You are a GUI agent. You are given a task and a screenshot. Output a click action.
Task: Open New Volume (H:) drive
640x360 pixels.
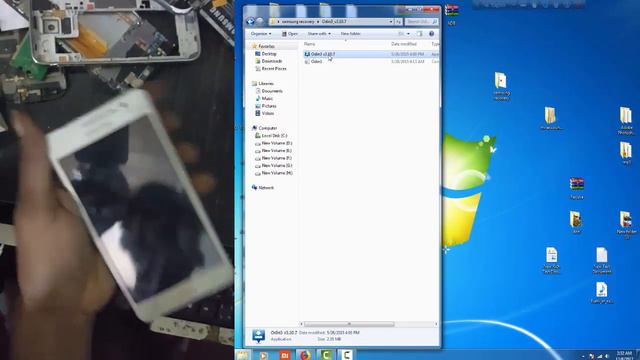pyautogui.click(x=276, y=173)
